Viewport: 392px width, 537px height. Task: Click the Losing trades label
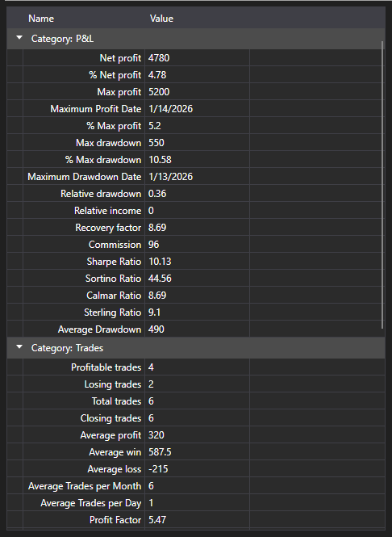pyautogui.click(x=113, y=384)
